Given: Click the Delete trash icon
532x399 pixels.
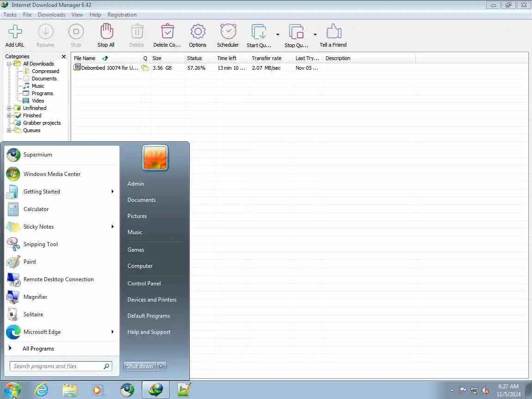Looking at the screenshot, I should click(x=137, y=32).
